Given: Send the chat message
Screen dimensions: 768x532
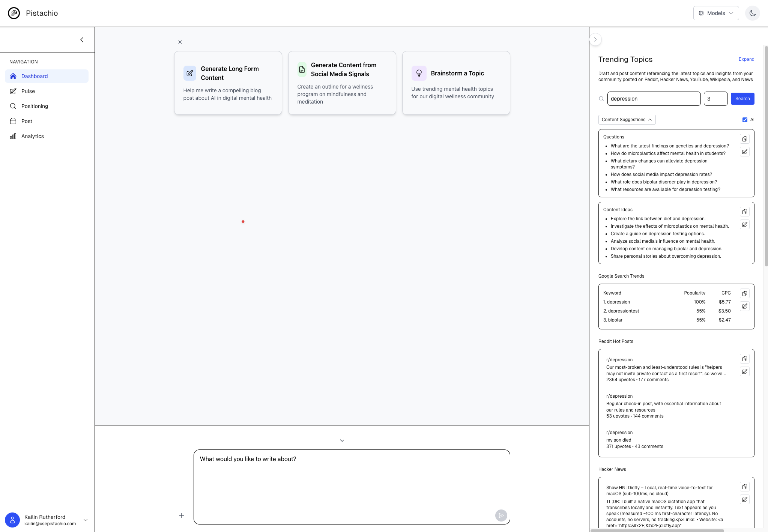Looking at the screenshot, I should pos(501,515).
